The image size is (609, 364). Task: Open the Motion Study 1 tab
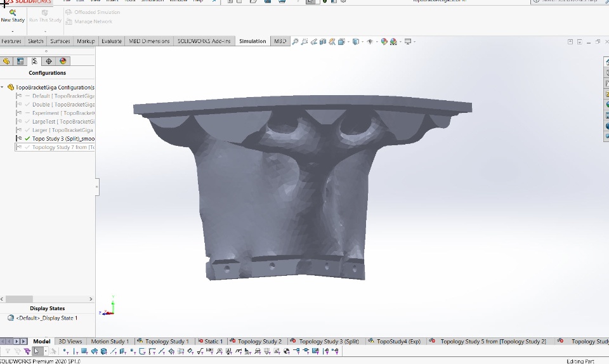tap(110, 342)
